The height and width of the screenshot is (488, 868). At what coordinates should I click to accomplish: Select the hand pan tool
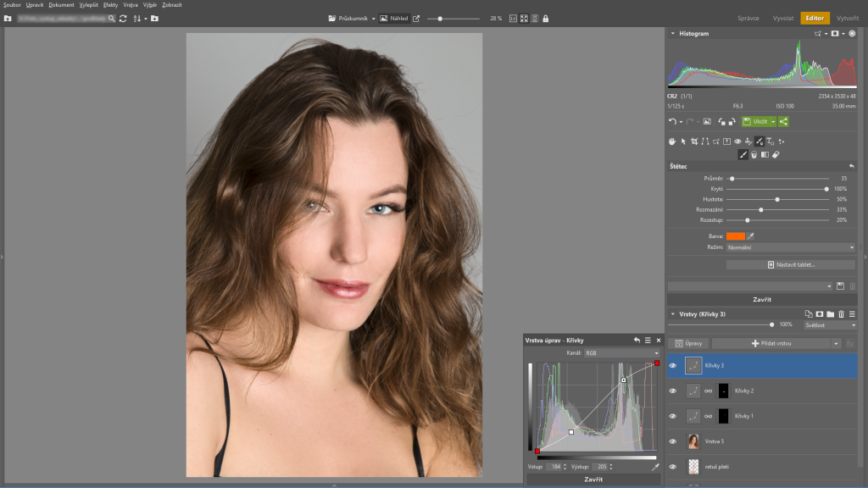(x=672, y=141)
